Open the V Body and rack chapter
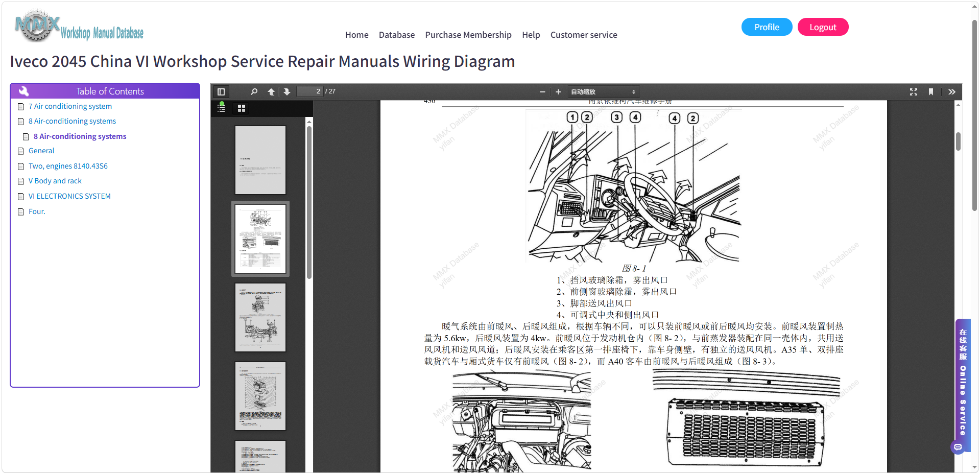This screenshot has height=473, width=980. pos(55,181)
